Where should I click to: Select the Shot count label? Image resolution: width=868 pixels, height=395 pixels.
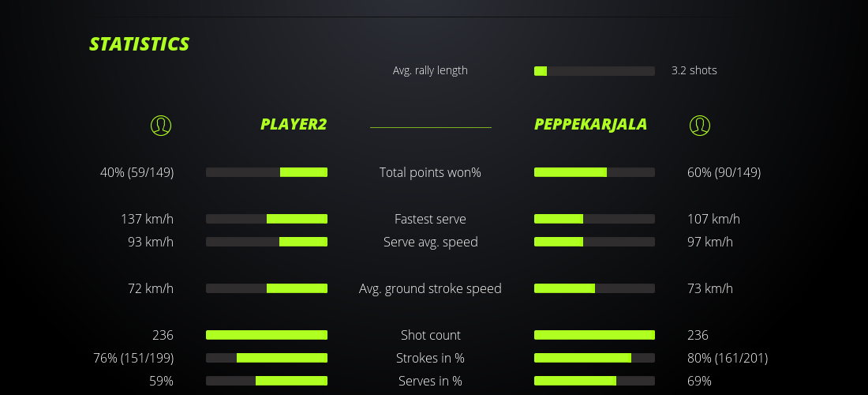coord(430,335)
